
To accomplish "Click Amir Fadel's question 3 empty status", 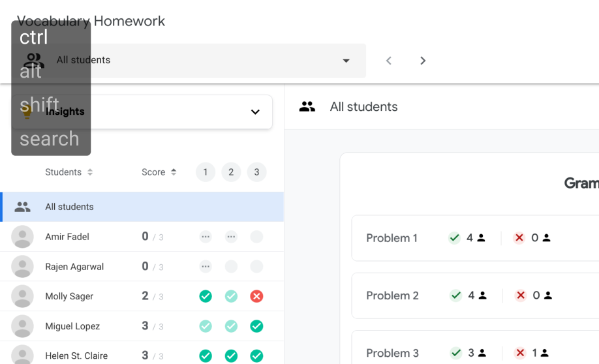I will point(256,236).
